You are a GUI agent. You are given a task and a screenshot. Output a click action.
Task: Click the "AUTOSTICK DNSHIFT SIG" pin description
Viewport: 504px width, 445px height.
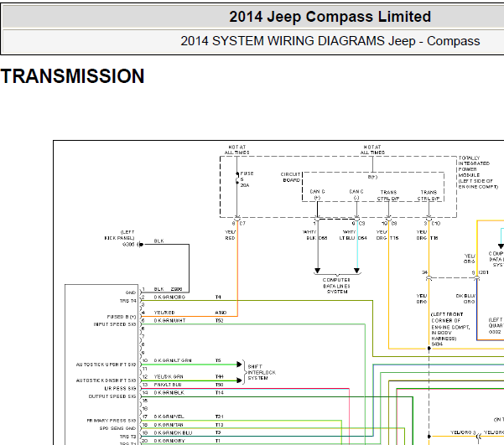(106, 380)
